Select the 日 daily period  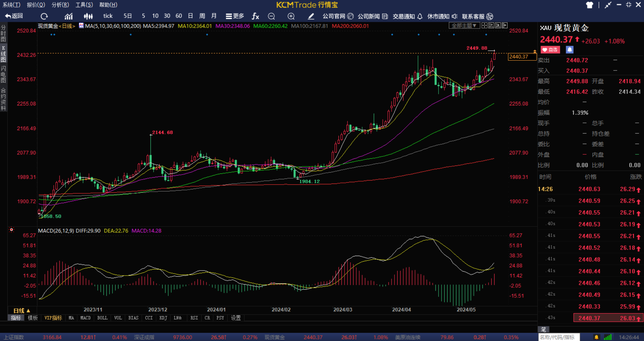[x=190, y=16]
